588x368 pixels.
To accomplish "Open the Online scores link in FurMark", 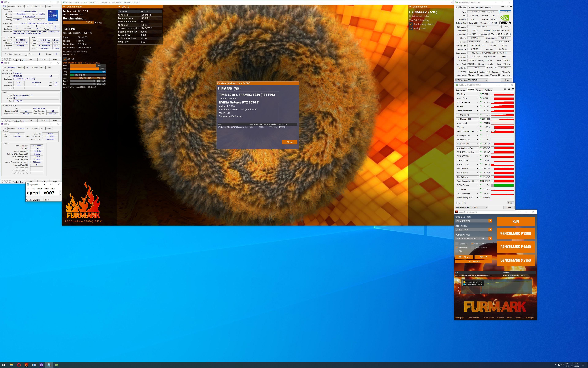I will tap(488, 318).
